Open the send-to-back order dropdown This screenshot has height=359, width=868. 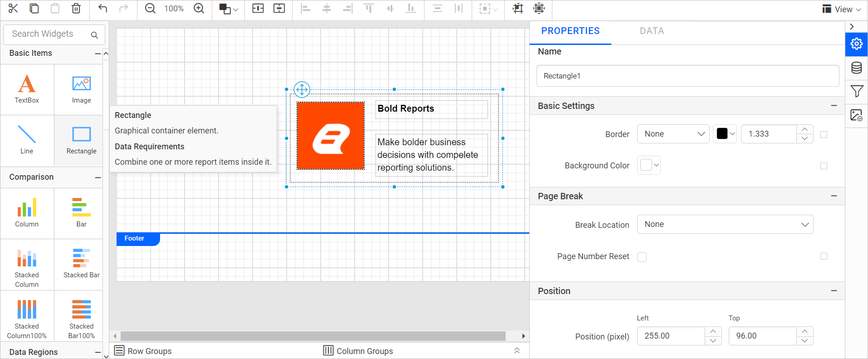(x=228, y=9)
